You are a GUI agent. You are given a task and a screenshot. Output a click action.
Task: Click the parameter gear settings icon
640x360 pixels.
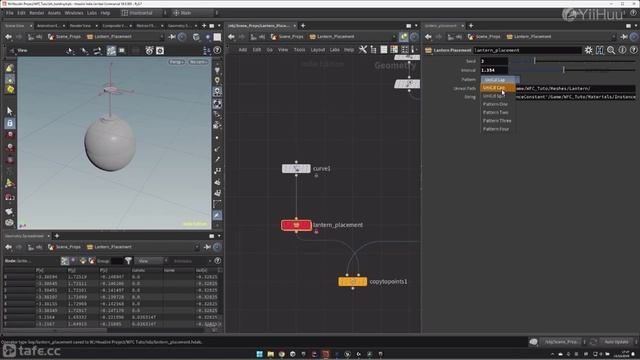588,50
